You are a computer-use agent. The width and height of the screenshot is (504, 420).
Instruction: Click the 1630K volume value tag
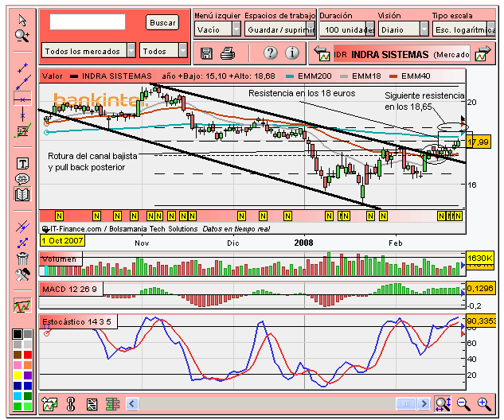[480, 259]
